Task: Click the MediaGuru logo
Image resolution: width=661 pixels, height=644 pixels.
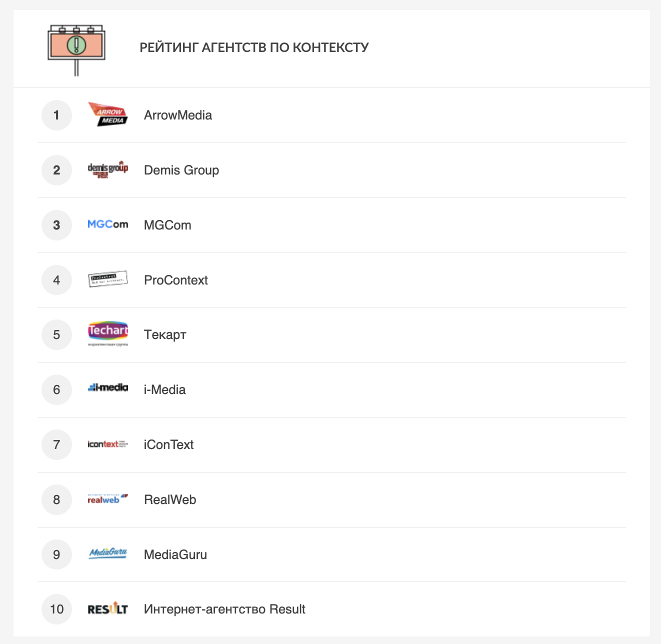Action: coord(107,553)
